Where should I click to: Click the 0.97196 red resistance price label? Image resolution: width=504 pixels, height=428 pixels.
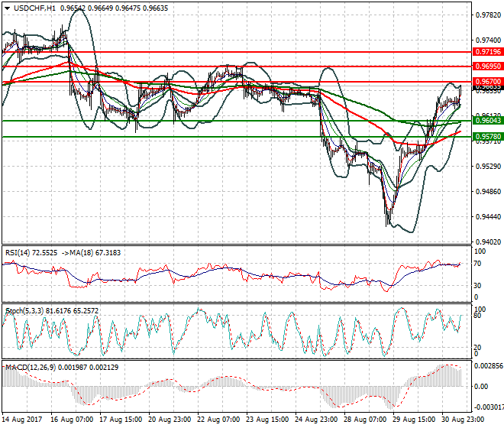[488, 51]
